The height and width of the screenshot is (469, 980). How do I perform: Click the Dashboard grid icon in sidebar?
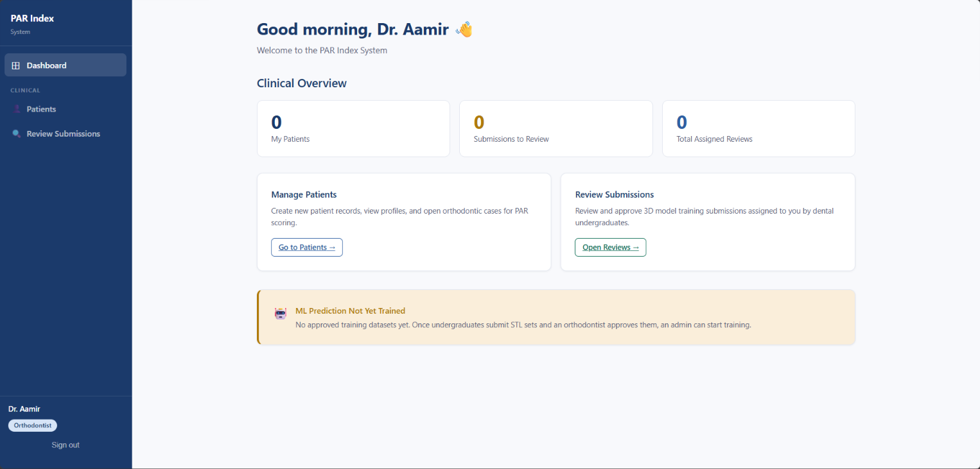point(16,65)
